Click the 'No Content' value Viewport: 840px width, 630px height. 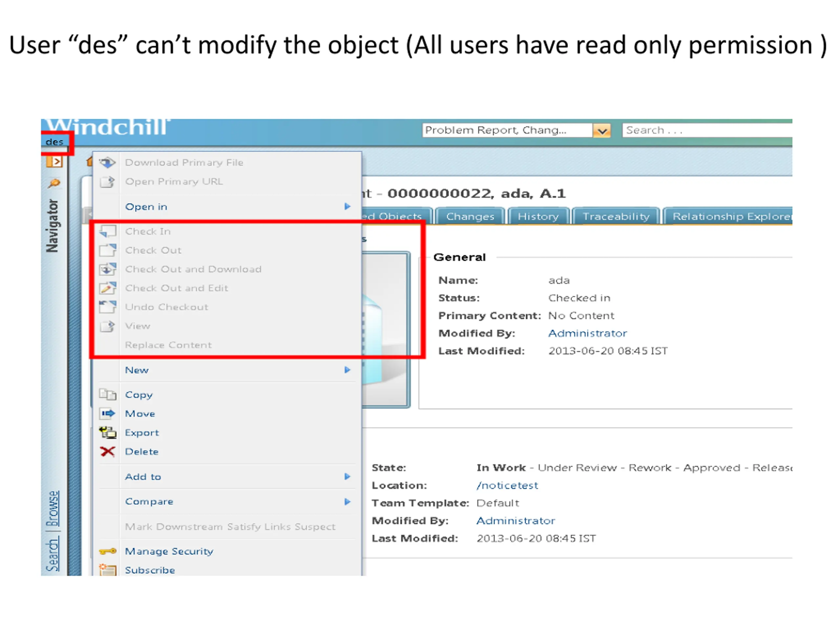581,316
